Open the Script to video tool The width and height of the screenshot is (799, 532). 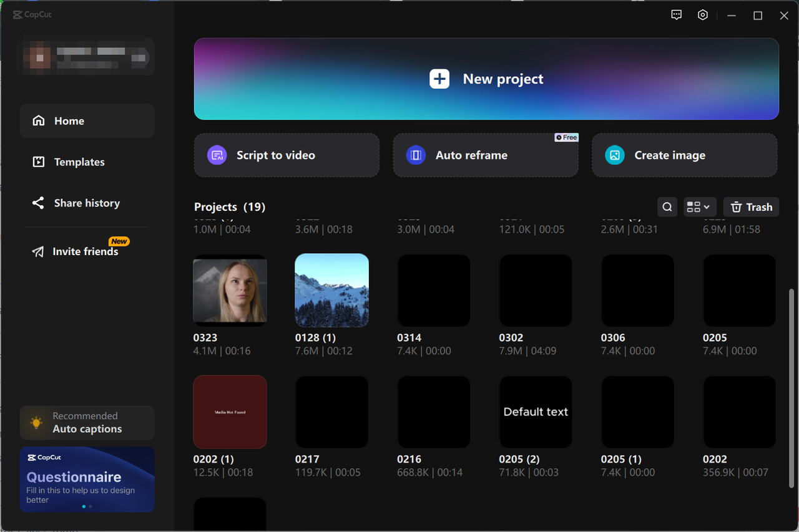[x=287, y=155]
